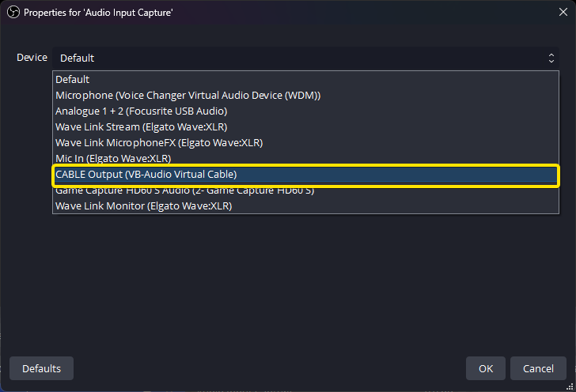Click the Device field showing Default
Viewport: 576px width, 392px height.
click(x=301, y=58)
